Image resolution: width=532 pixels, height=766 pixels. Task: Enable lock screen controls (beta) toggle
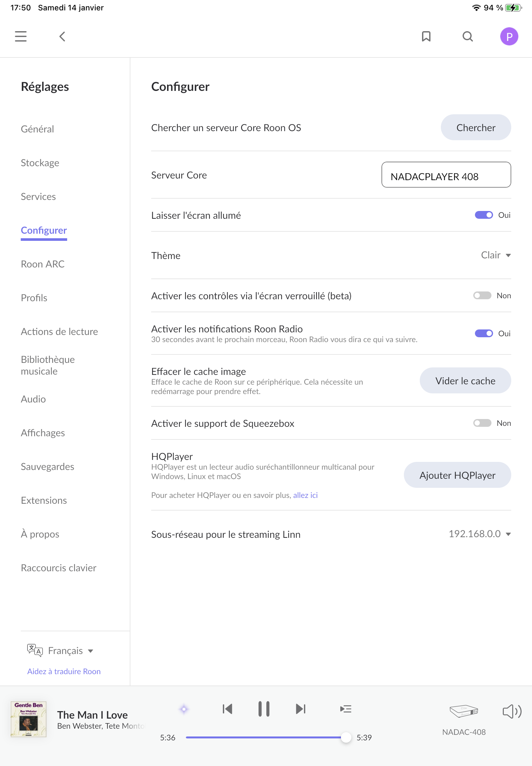pos(482,295)
